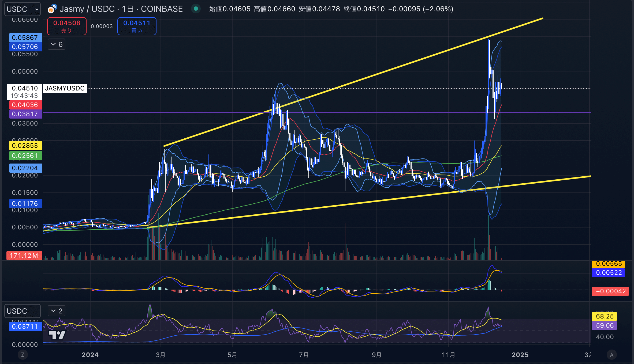Click the red 0.04508 sell button
The image size is (634, 364).
coord(67,26)
